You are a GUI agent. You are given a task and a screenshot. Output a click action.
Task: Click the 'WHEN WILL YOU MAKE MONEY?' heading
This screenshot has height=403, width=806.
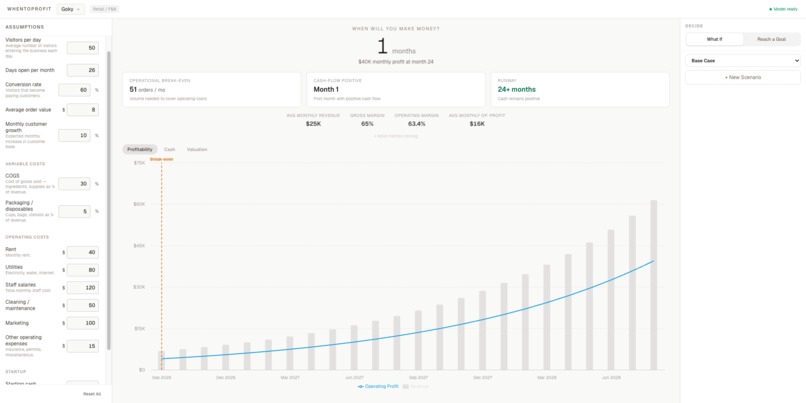396,29
